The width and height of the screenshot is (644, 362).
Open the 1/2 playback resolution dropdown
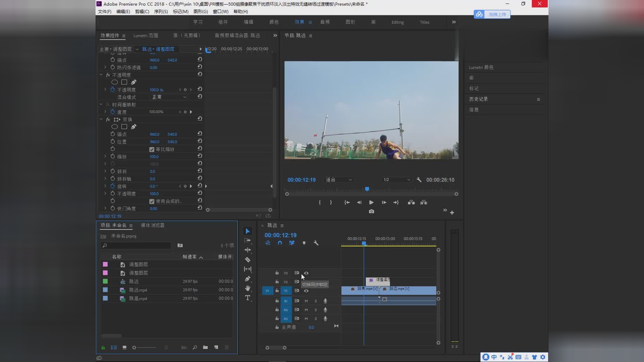(x=396, y=180)
